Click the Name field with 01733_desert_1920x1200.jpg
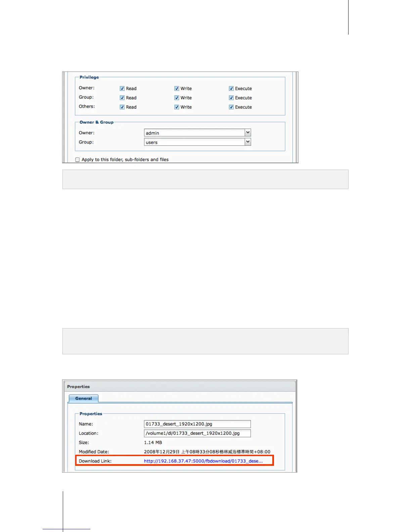This screenshot has width=411, height=532. 197,424
